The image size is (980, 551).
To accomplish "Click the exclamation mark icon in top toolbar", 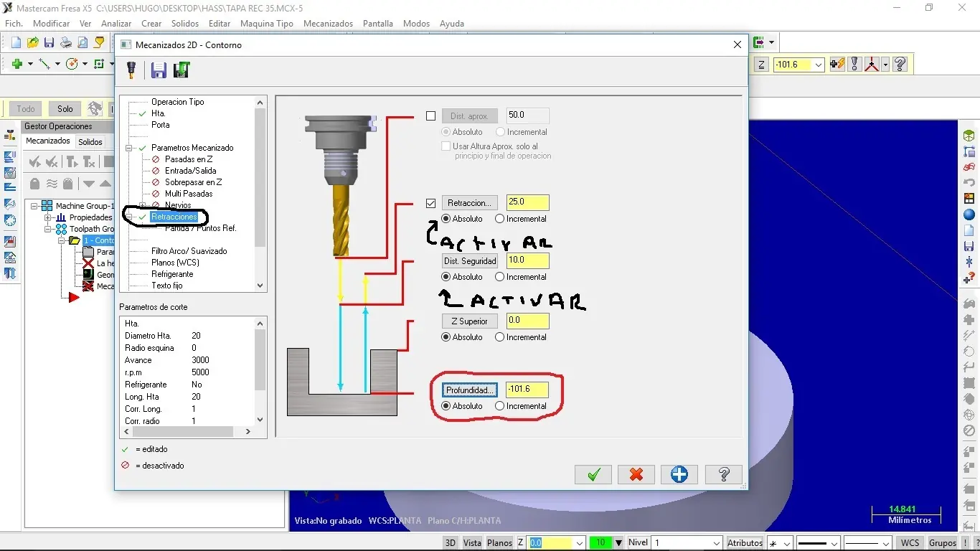I will click(x=854, y=64).
